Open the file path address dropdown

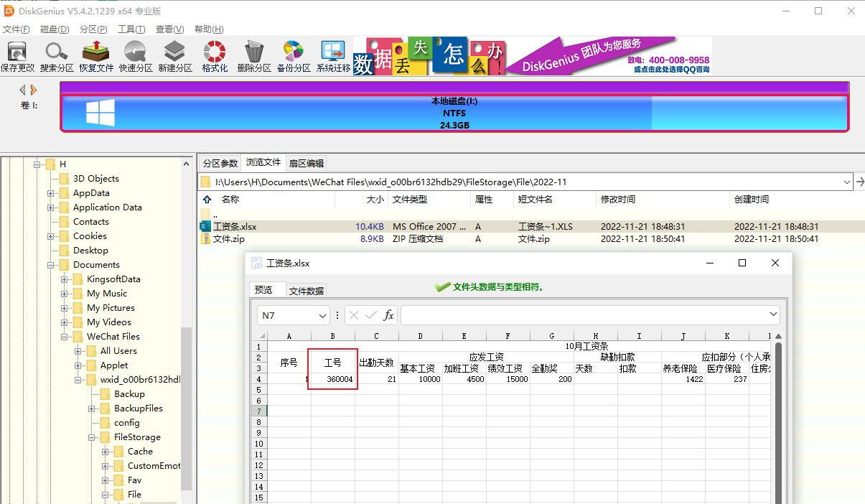coord(845,182)
